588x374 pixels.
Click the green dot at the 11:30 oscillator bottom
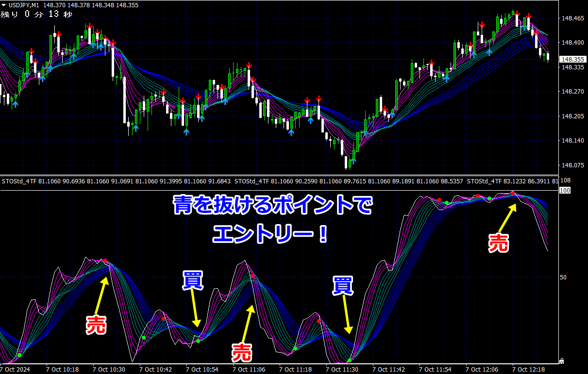tap(350, 360)
